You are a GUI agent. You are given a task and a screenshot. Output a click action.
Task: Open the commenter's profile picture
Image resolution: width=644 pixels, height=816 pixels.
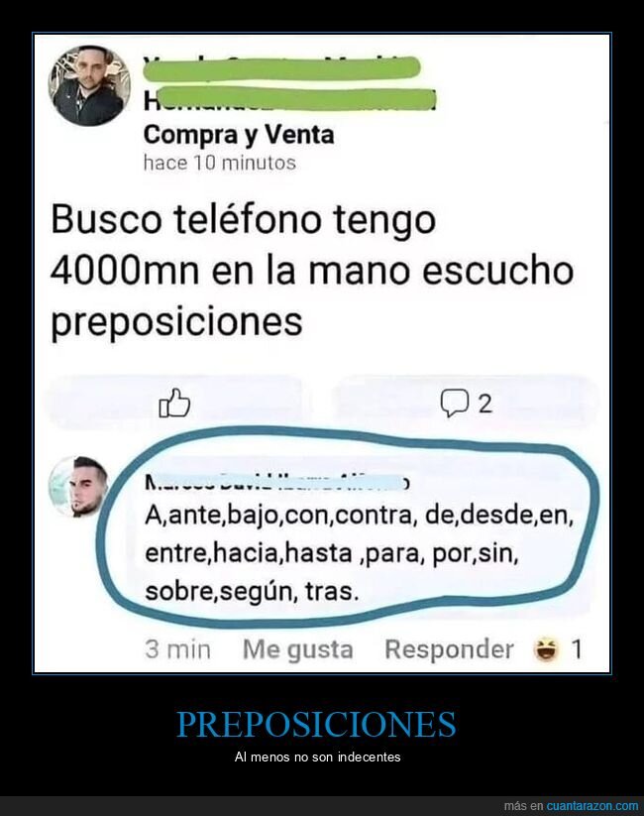coord(79,487)
